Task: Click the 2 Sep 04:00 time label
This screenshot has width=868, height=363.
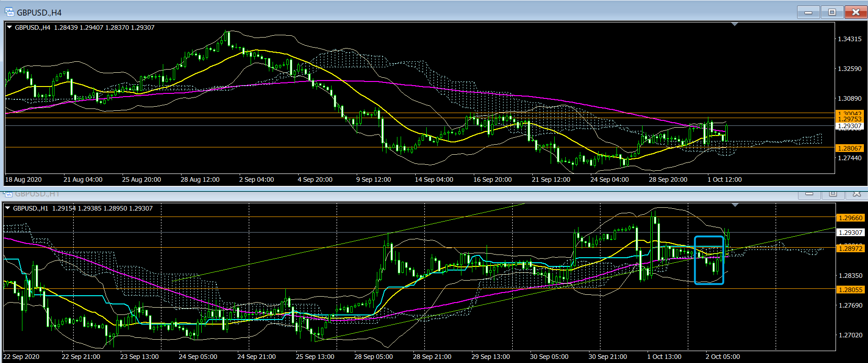Action: pos(257,179)
